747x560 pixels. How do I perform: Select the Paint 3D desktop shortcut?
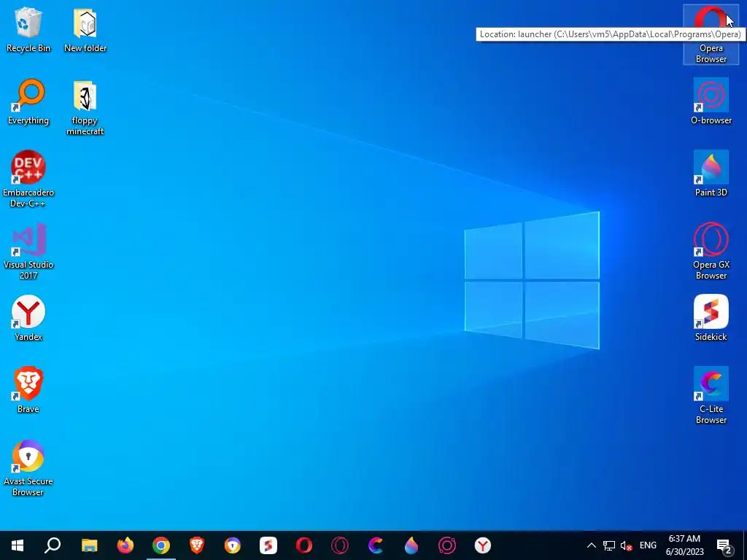coord(711,174)
